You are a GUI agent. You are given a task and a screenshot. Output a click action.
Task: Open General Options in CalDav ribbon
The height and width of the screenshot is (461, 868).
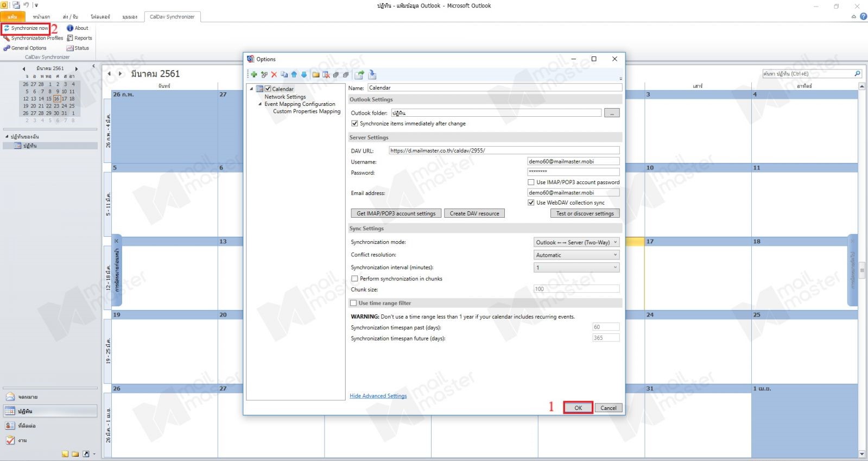pyautogui.click(x=25, y=48)
